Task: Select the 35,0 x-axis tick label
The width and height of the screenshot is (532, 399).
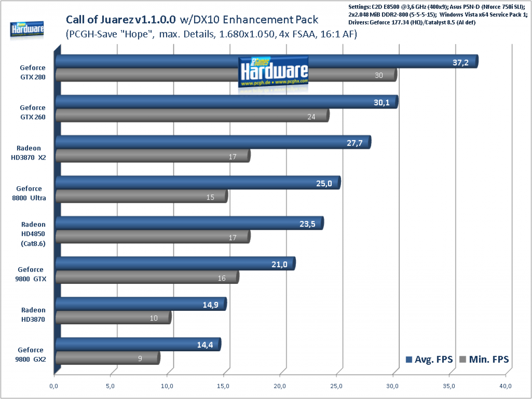Action: (449, 386)
